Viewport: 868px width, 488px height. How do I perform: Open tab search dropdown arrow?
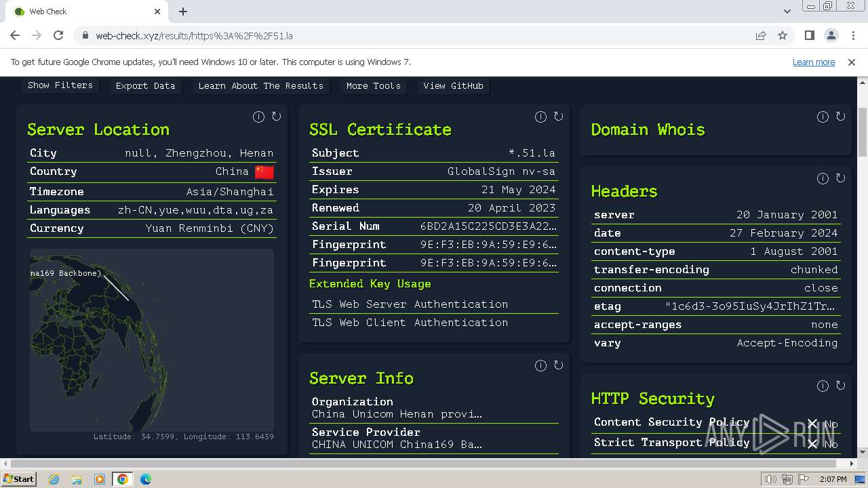787,12
